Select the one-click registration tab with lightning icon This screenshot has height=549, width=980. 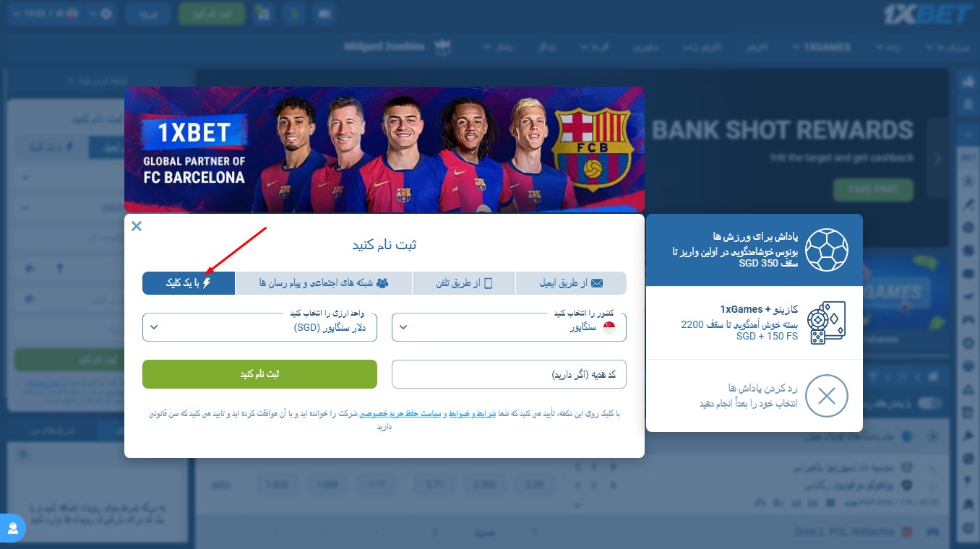pos(189,283)
